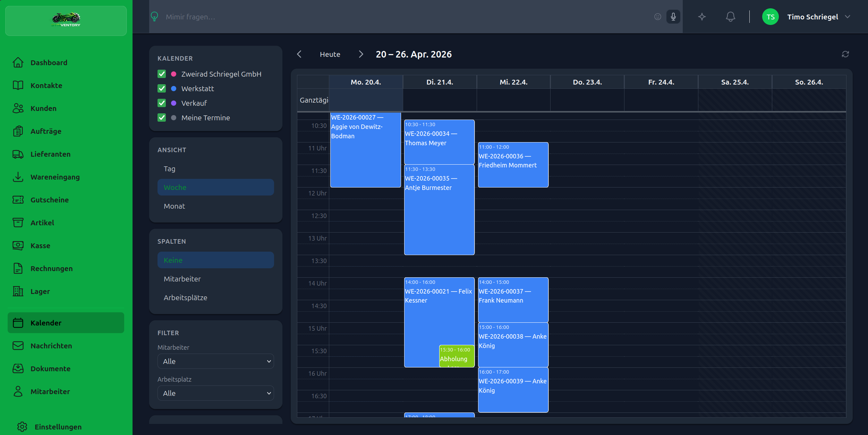Go to Kasse register in sidebar

[x=40, y=246]
